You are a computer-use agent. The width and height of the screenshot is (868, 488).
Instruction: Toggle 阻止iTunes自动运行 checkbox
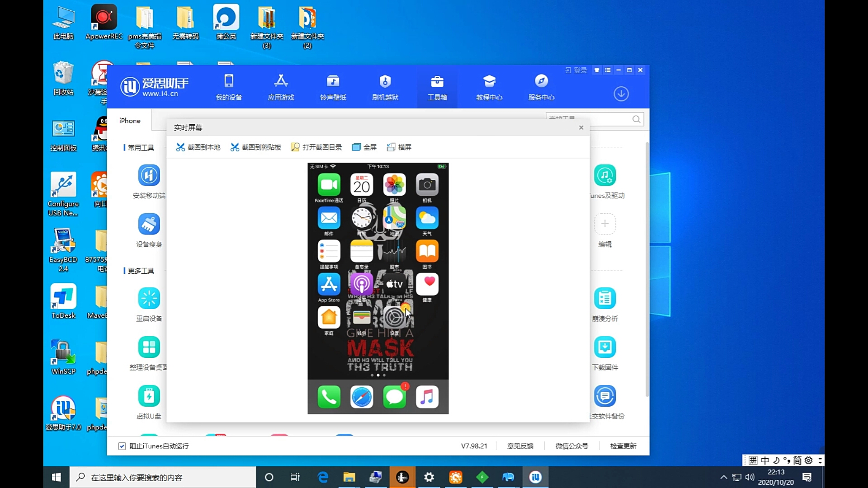click(122, 446)
